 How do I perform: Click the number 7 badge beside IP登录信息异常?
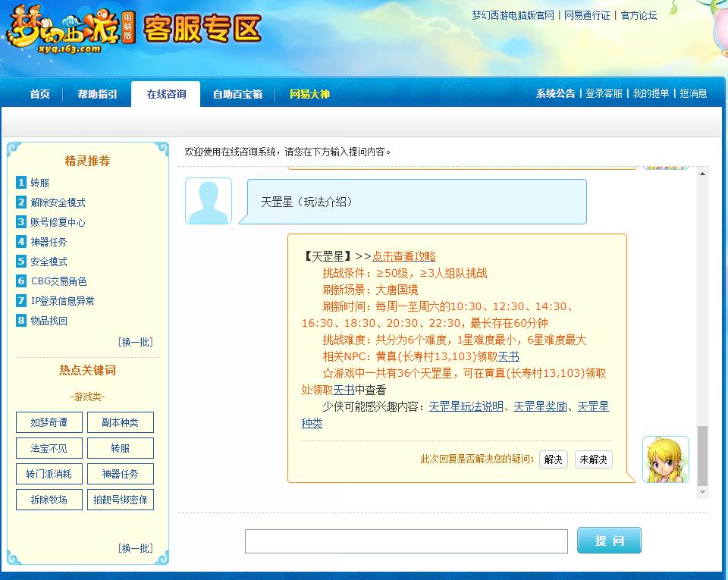(21, 301)
